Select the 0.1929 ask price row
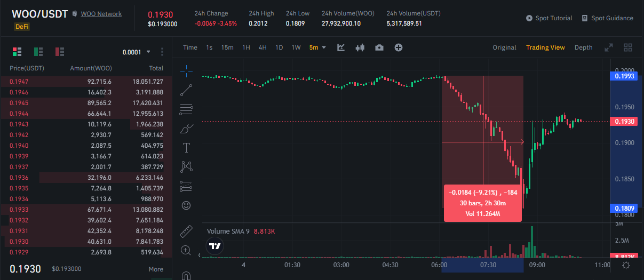644x280 pixels. click(x=86, y=252)
